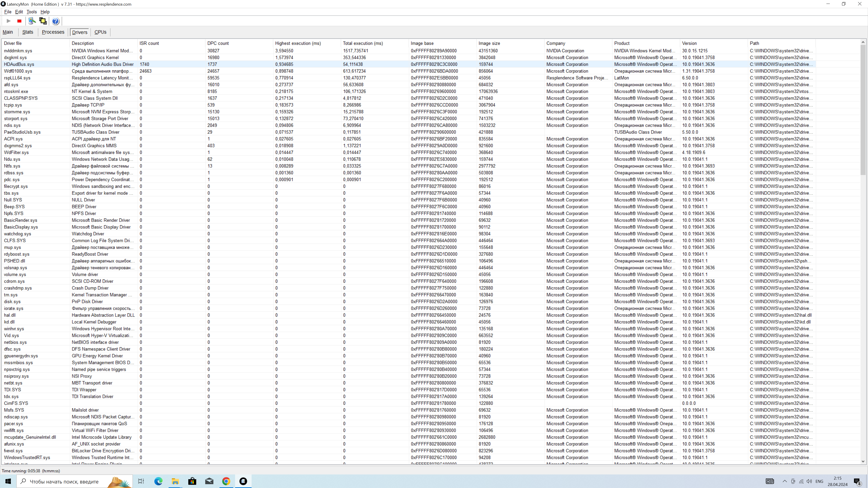The height and width of the screenshot is (488, 868).
Task: Open the Stats tab
Action: 28,32
